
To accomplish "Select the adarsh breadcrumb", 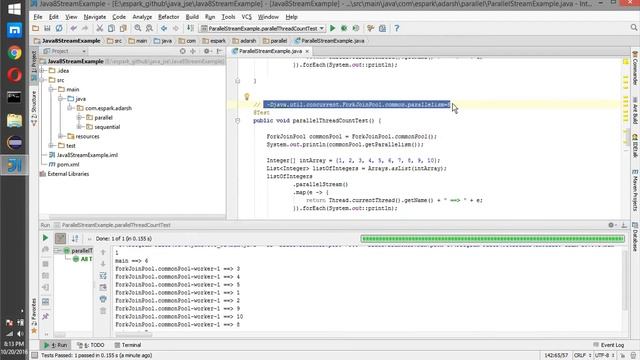I will 244,41.
